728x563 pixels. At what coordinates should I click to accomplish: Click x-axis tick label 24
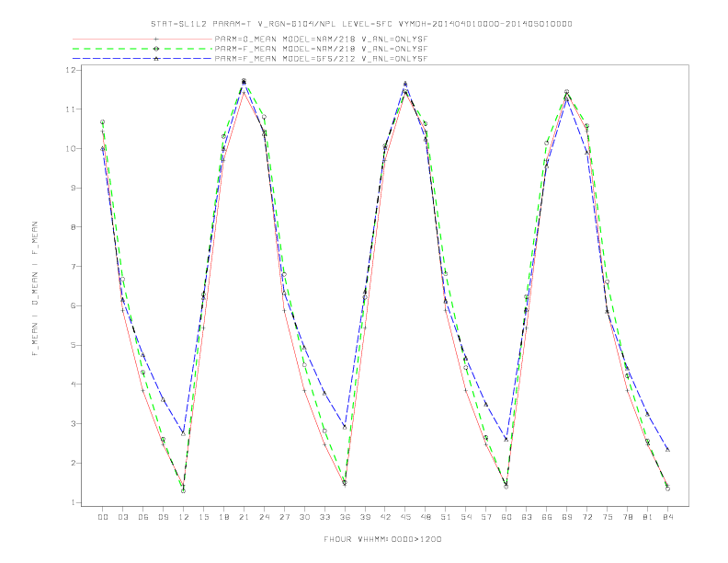point(264,517)
